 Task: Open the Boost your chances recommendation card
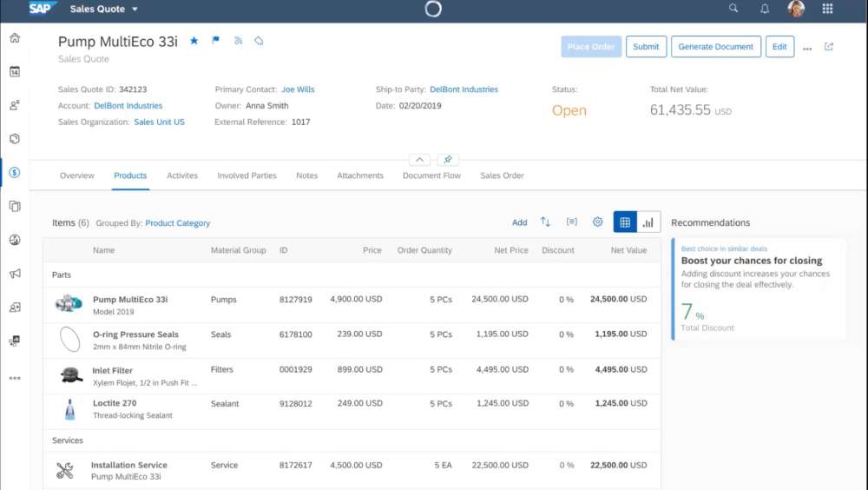click(x=759, y=288)
